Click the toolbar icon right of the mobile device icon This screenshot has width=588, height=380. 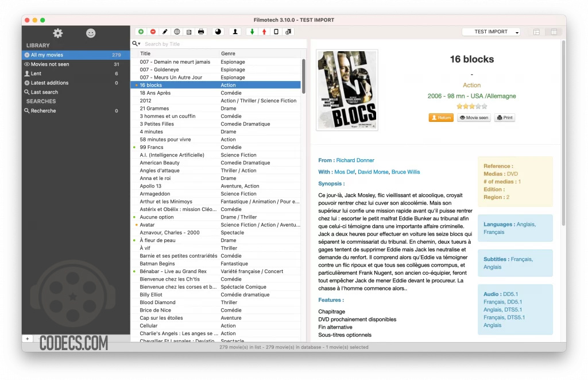288,32
